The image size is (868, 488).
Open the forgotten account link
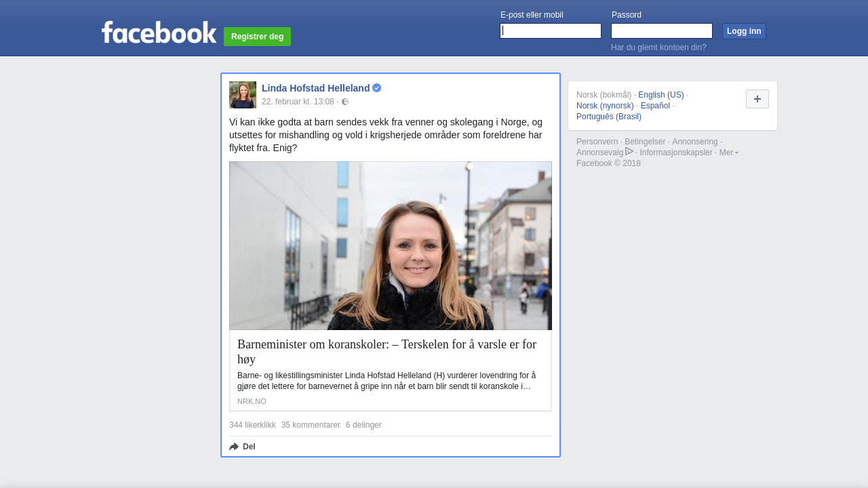[x=658, y=47]
